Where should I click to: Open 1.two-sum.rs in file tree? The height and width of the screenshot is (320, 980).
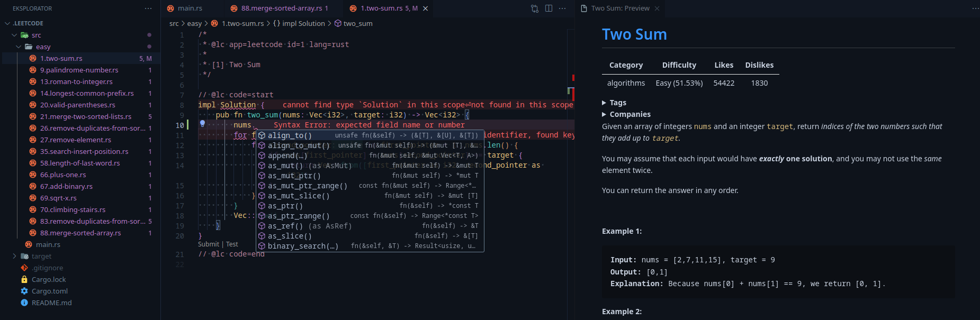coord(61,58)
